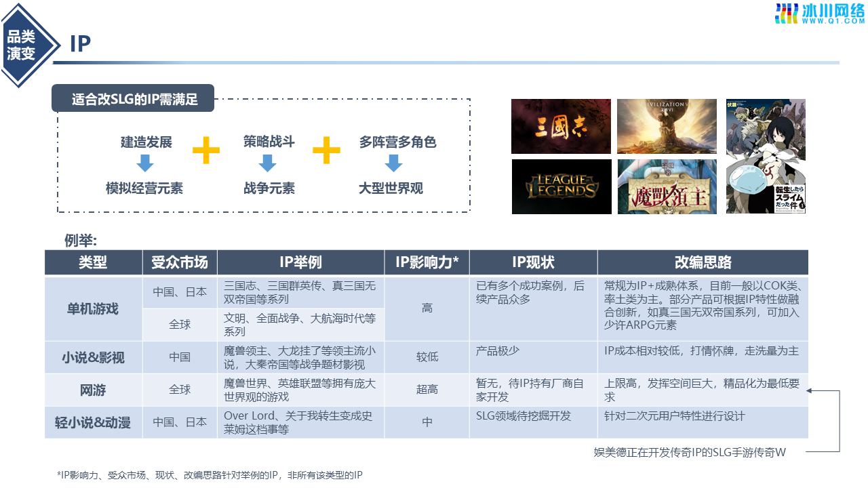Click the blue arrow under 多阵营多角色
868x488 pixels.
point(394,163)
